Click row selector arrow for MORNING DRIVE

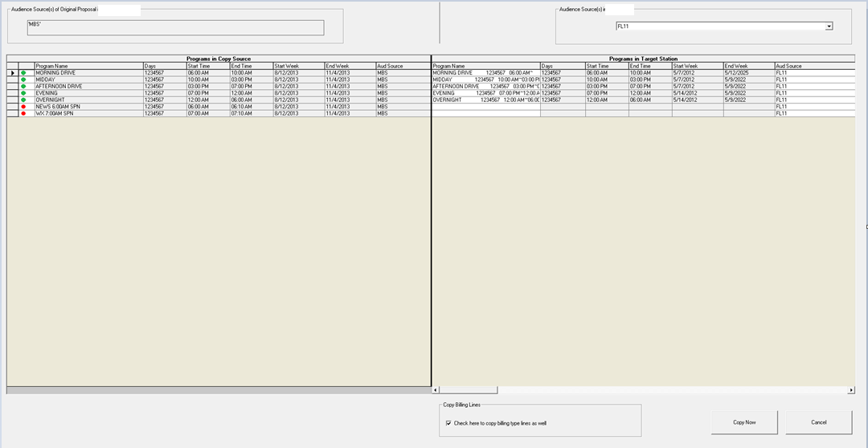12,73
